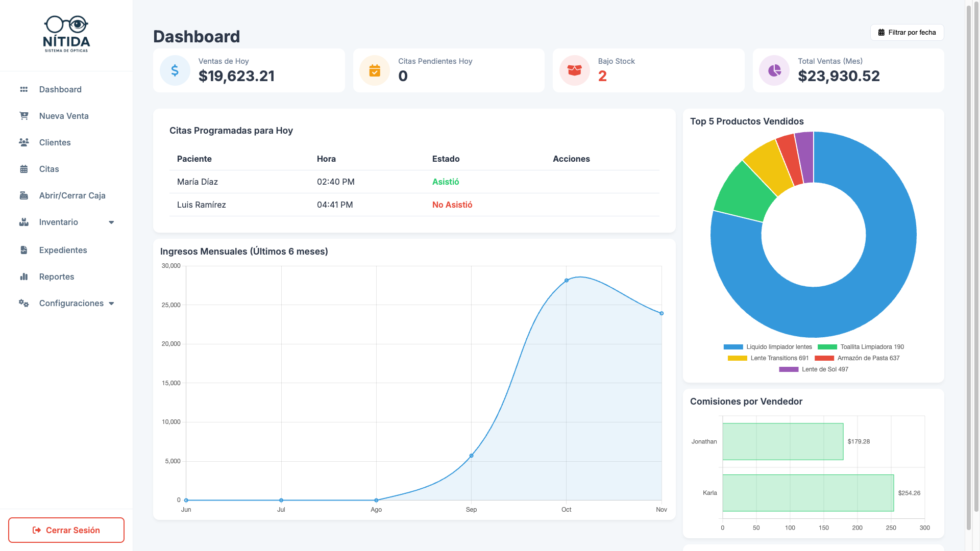The image size is (980, 551).
Task: Click the Bajo Stock alert icon
Action: [574, 70]
